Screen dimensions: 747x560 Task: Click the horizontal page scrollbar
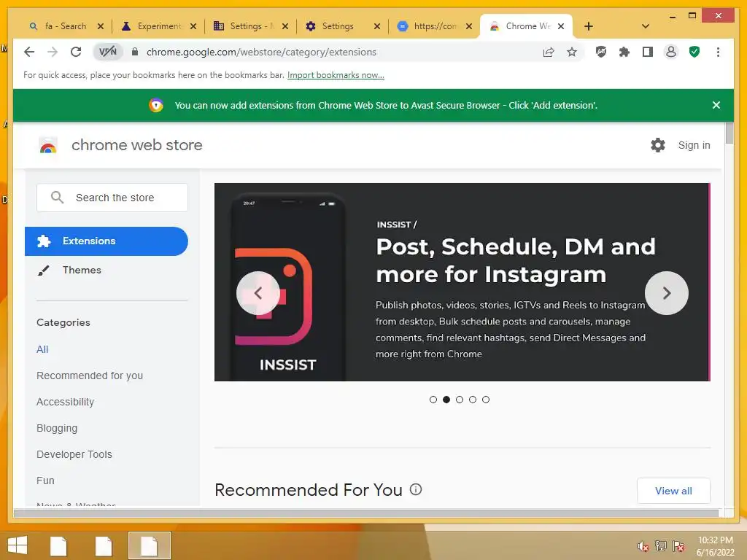365,513
